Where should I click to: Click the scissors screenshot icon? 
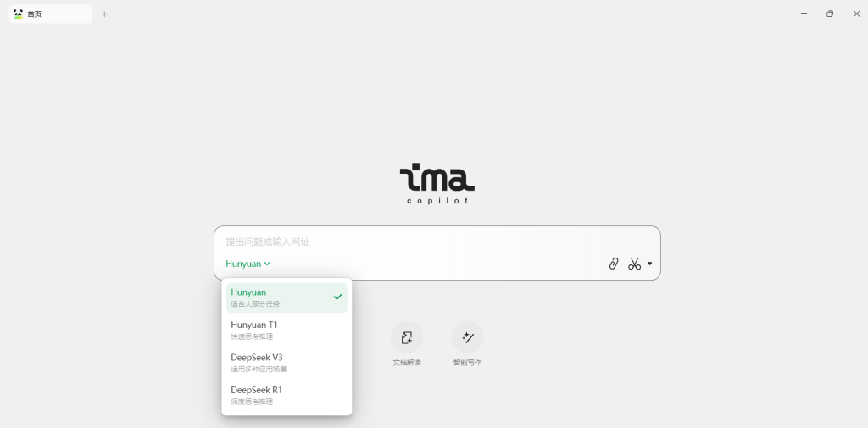(634, 264)
